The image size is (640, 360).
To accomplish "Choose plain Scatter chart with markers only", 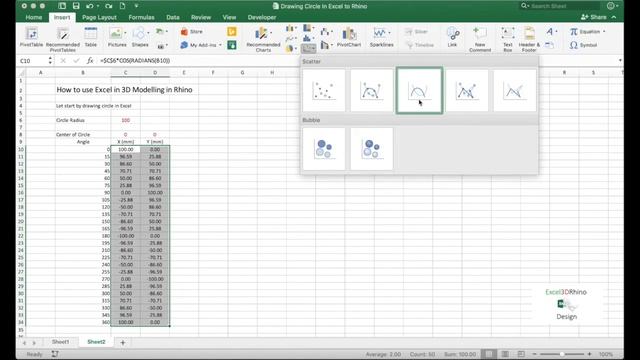I will coord(324,91).
